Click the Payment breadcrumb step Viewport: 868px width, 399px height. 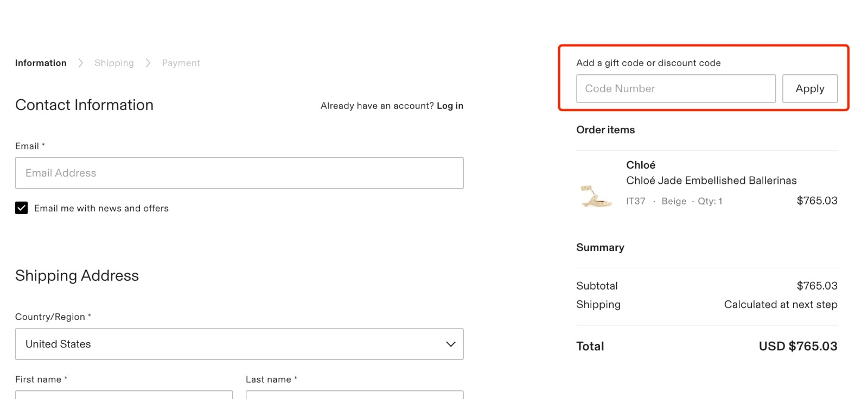pyautogui.click(x=181, y=63)
